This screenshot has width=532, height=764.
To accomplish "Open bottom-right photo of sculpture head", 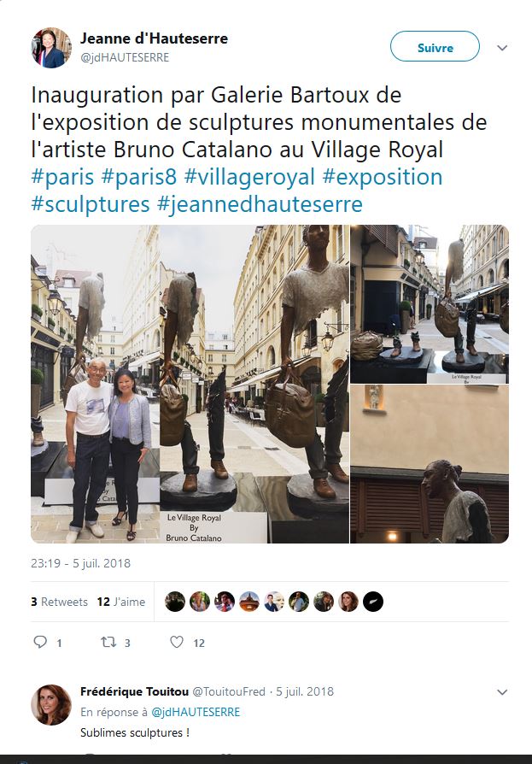I will point(430,464).
